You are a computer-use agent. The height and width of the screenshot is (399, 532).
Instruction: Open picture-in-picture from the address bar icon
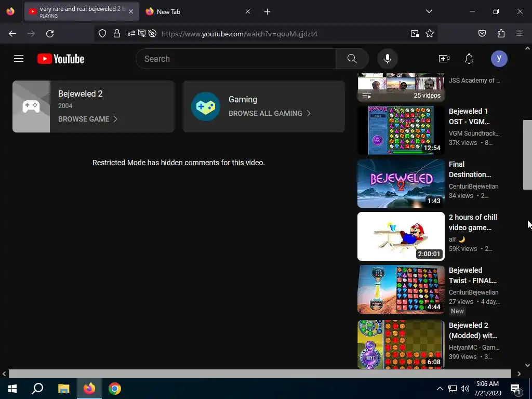(415, 34)
